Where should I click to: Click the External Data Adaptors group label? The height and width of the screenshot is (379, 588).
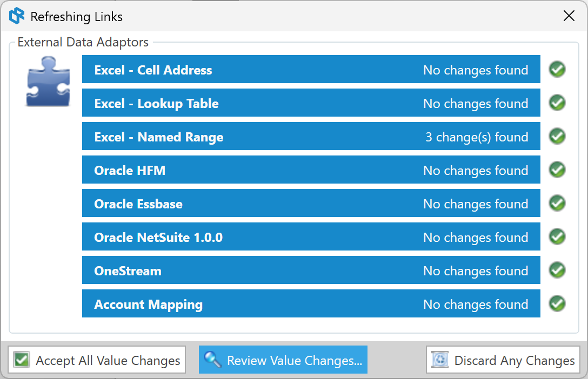pos(83,42)
